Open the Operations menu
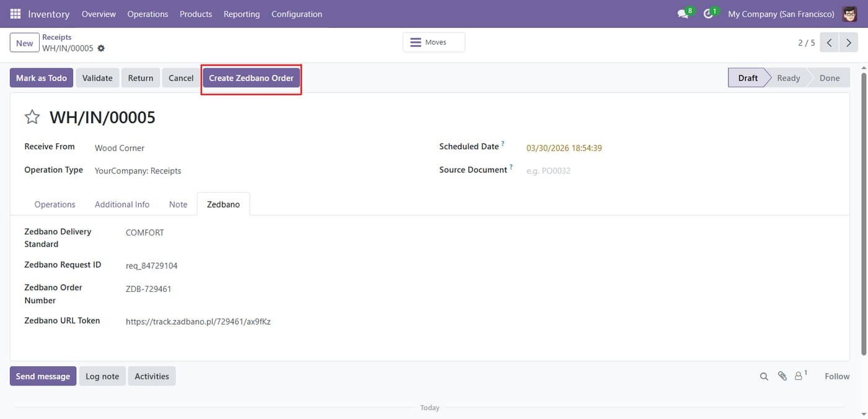868x419 pixels. 148,14
